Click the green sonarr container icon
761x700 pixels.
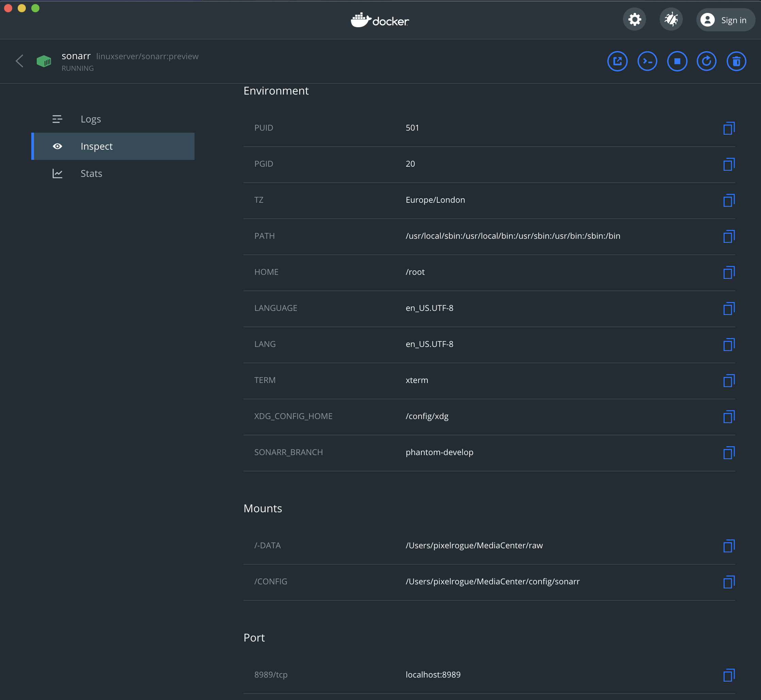[44, 61]
